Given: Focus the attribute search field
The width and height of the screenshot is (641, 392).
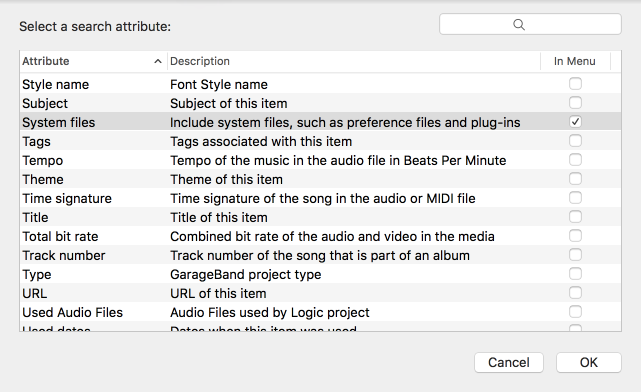Looking at the screenshot, I should point(530,25).
